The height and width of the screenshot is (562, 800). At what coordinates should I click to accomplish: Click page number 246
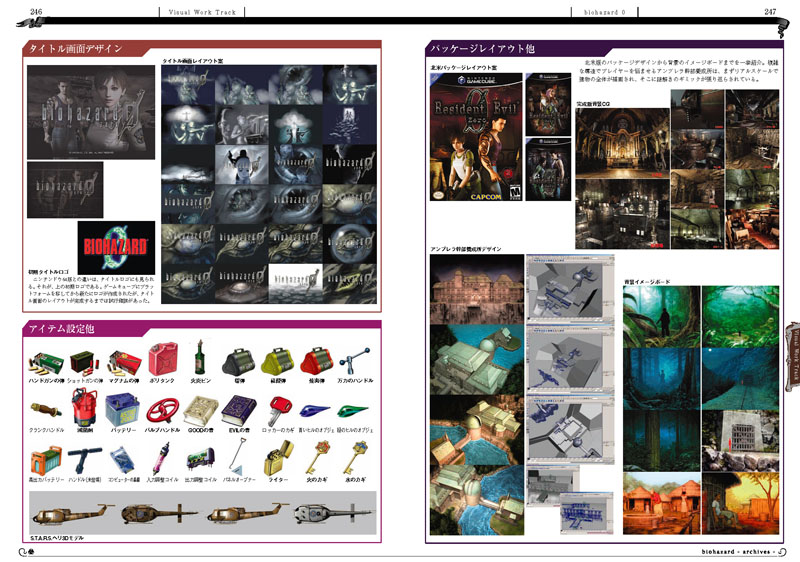(36, 11)
